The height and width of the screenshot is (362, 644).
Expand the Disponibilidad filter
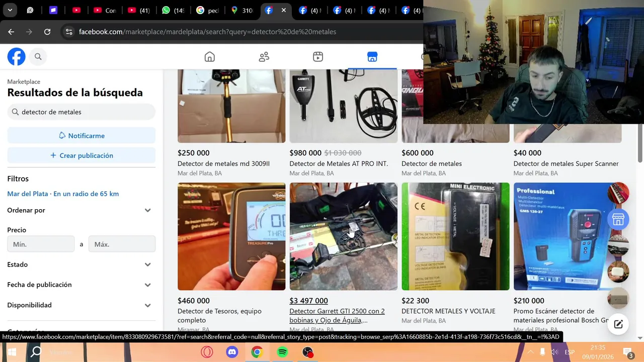(81, 305)
